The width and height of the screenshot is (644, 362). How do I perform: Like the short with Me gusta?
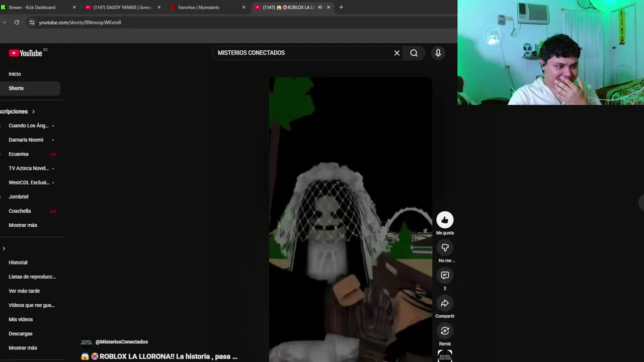[445, 220]
